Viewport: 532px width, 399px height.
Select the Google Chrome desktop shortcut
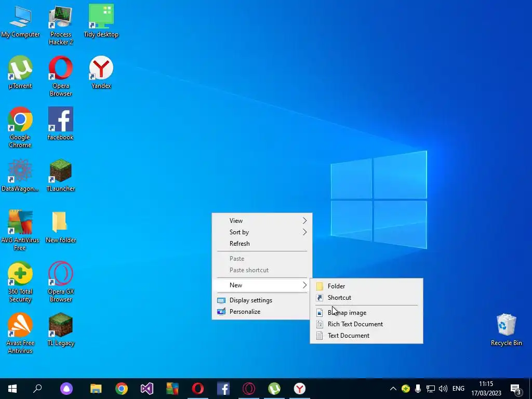click(x=20, y=128)
